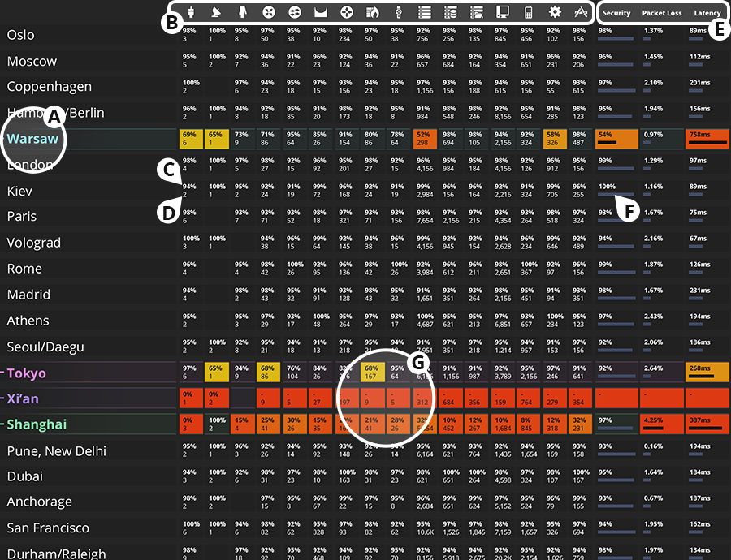The width and height of the screenshot is (731, 560).
Task: Click Shanghai's red 4.25% packet loss cell
Action: click(661, 424)
